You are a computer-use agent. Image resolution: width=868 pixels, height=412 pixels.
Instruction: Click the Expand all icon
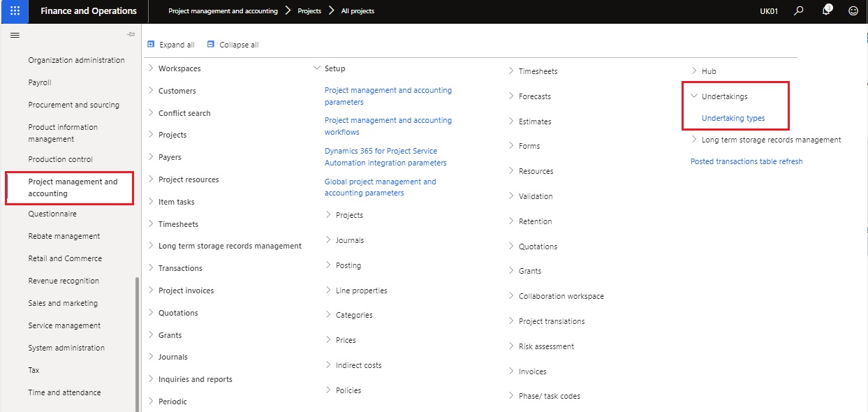click(151, 44)
